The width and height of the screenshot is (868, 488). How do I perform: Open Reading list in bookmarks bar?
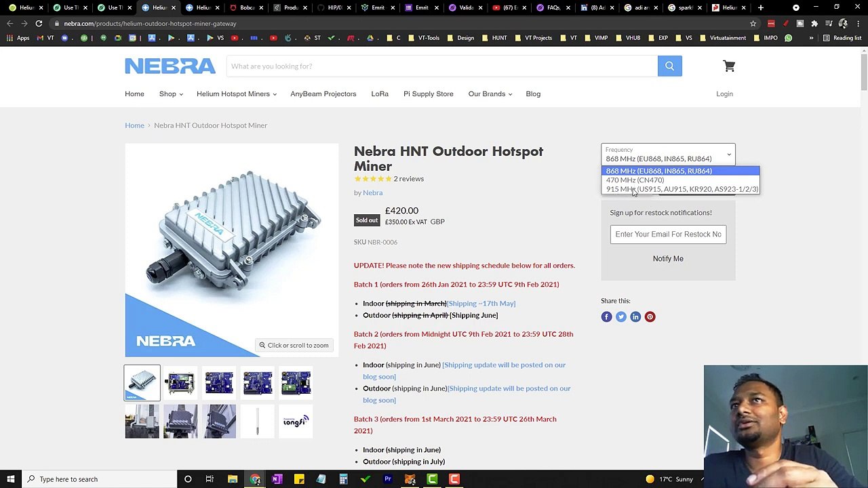842,38
